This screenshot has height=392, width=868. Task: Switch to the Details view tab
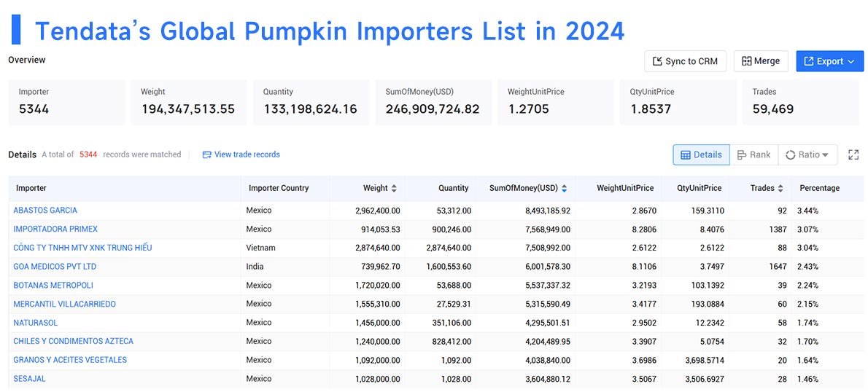[x=701, y=154]
